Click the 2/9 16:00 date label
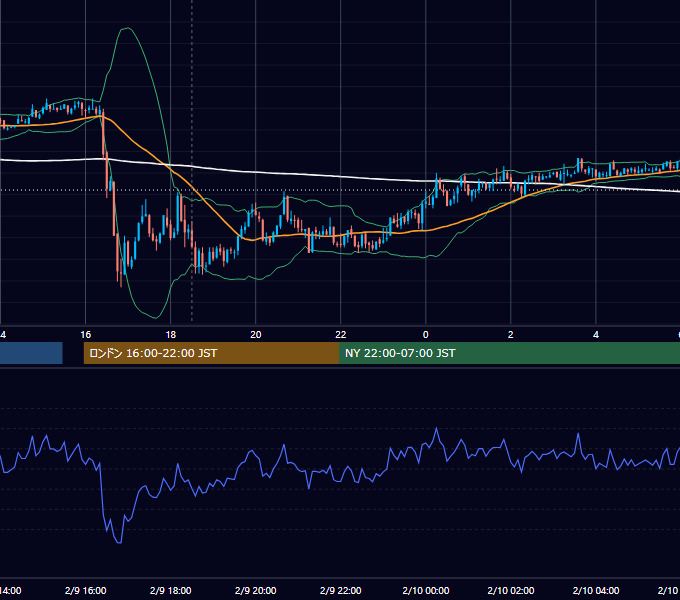 pyautogui.click(x=85, y=590)
